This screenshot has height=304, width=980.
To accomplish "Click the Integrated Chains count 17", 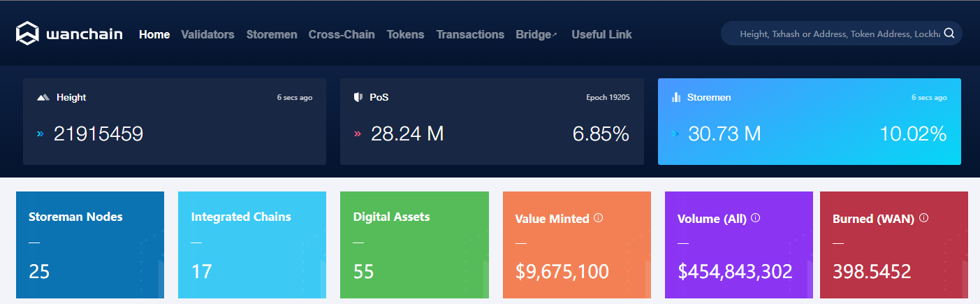I will (x=201, y=271).
